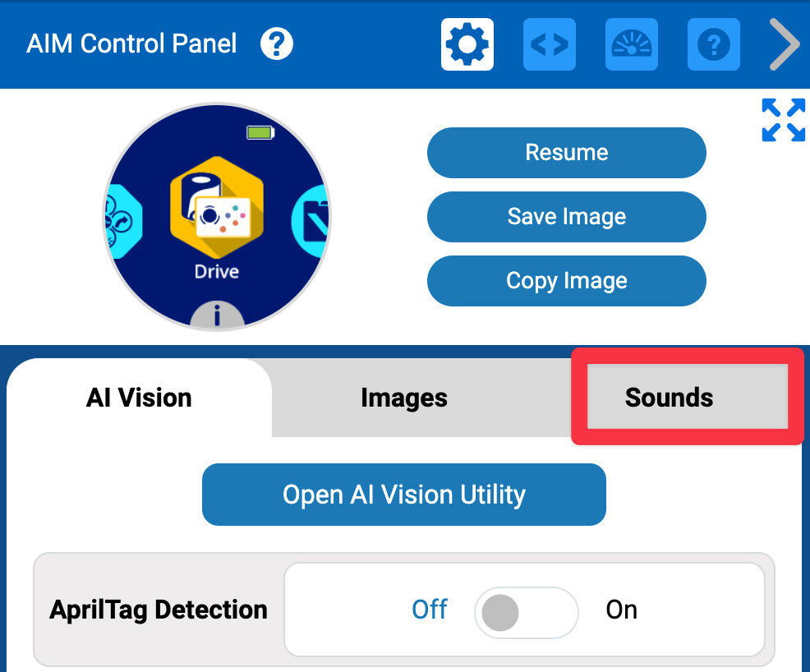Click the Copy Image button
This screenshot has height=672, width=810.
tap(566, 281)
